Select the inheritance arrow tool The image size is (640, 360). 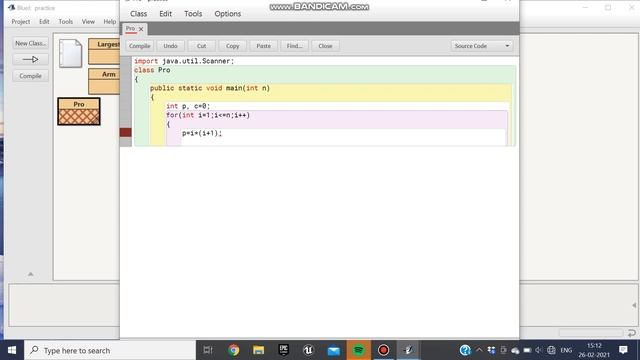(31, 60)
